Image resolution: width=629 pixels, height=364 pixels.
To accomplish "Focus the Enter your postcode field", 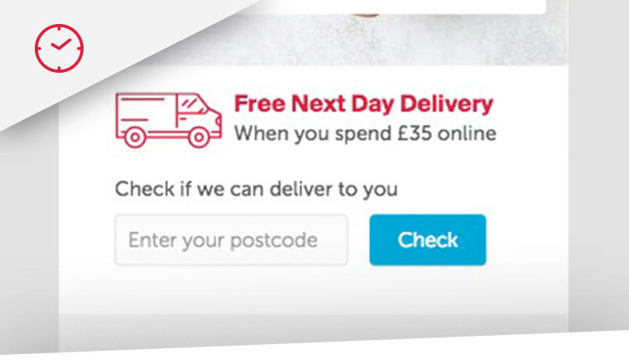I will pyautogui.click(x=231, y=240).
